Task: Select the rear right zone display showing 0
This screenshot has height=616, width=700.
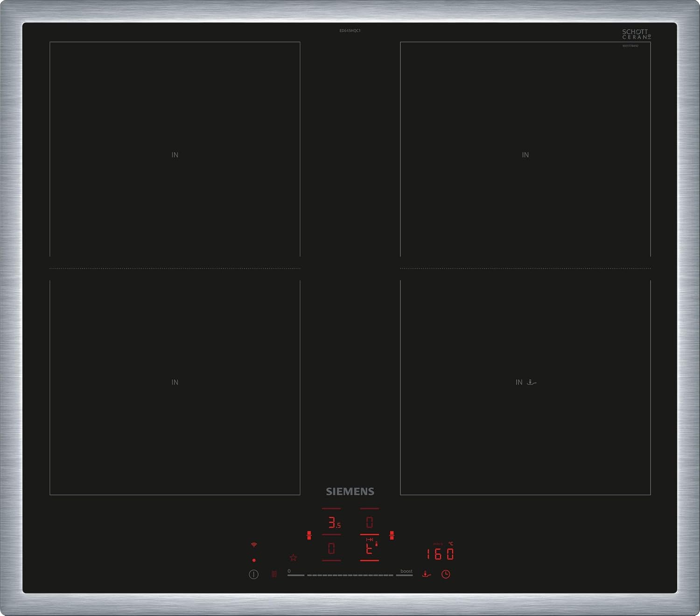Action: click(370, 522)
